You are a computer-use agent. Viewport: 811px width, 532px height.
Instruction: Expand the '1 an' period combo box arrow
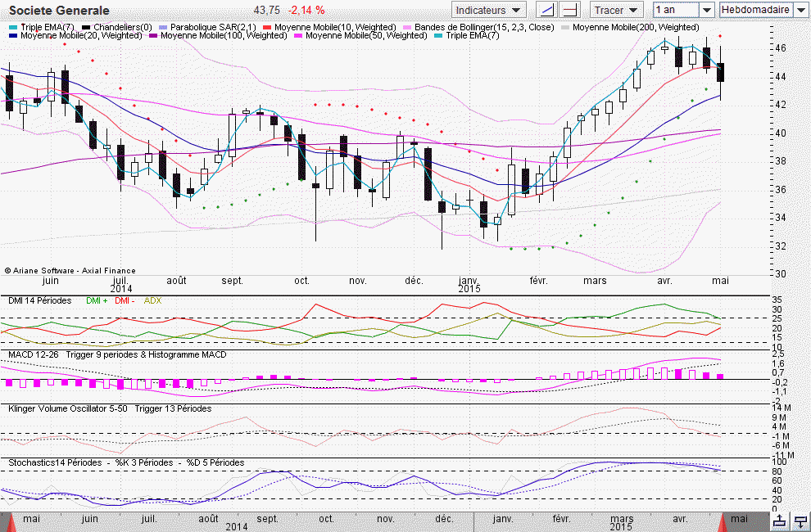click(706, 10)
